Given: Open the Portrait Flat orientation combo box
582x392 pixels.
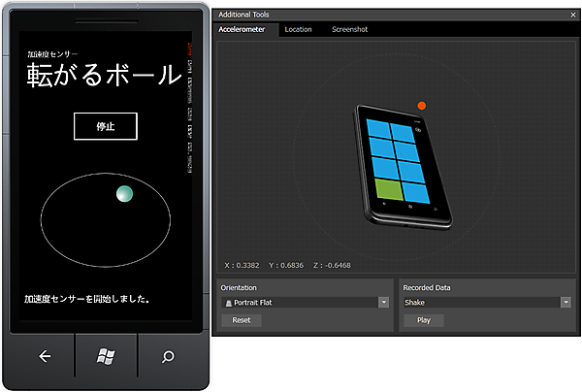Looking at the screenshot, I should [x=306, y=302].
